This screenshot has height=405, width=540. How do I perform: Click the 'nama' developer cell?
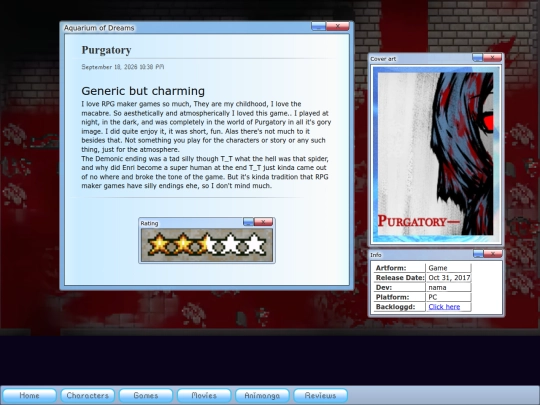click(449, 287)
